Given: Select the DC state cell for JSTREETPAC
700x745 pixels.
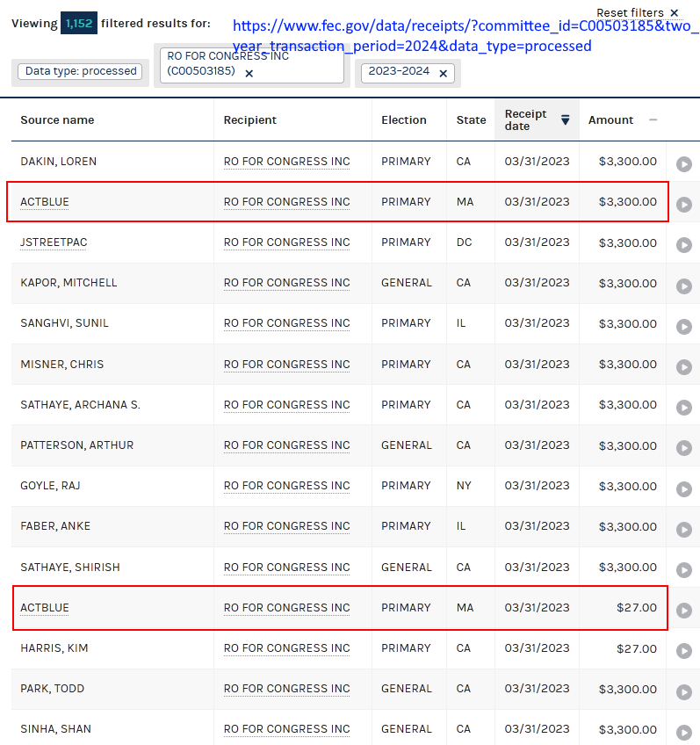Looking at the screenshot, I should click(x=464, y=242).
